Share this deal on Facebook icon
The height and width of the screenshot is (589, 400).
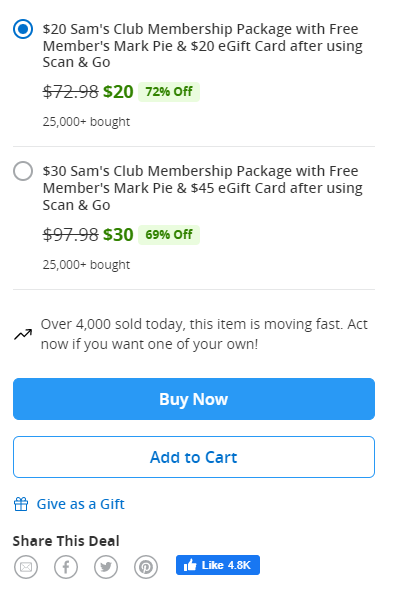click(x=66, y=567)
